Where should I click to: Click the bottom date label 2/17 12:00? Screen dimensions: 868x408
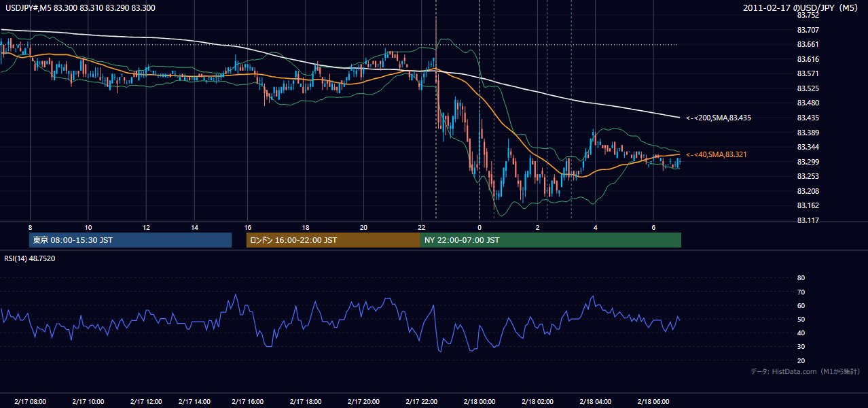click(147, 402)
